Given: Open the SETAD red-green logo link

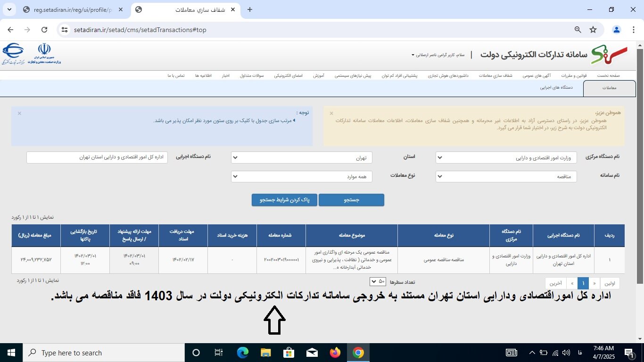Looking at the screenshot, I should click(x=610, y=54).
